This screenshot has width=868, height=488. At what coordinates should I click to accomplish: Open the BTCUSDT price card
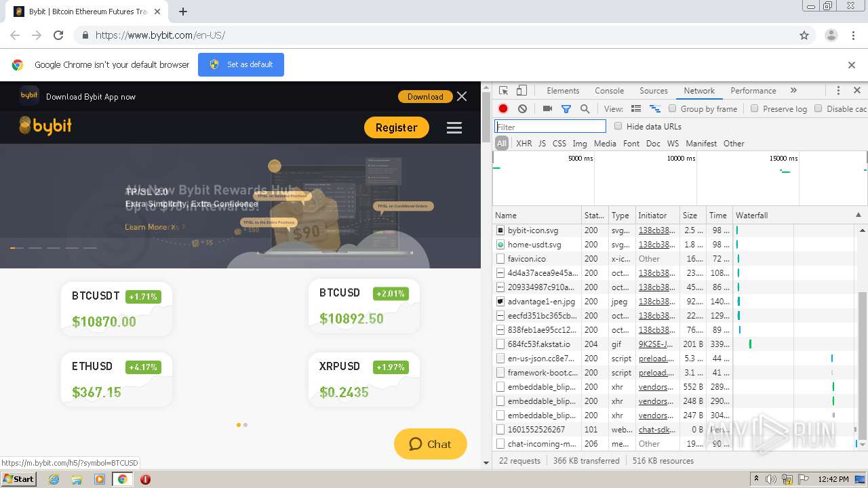click(x=116, y=309)
